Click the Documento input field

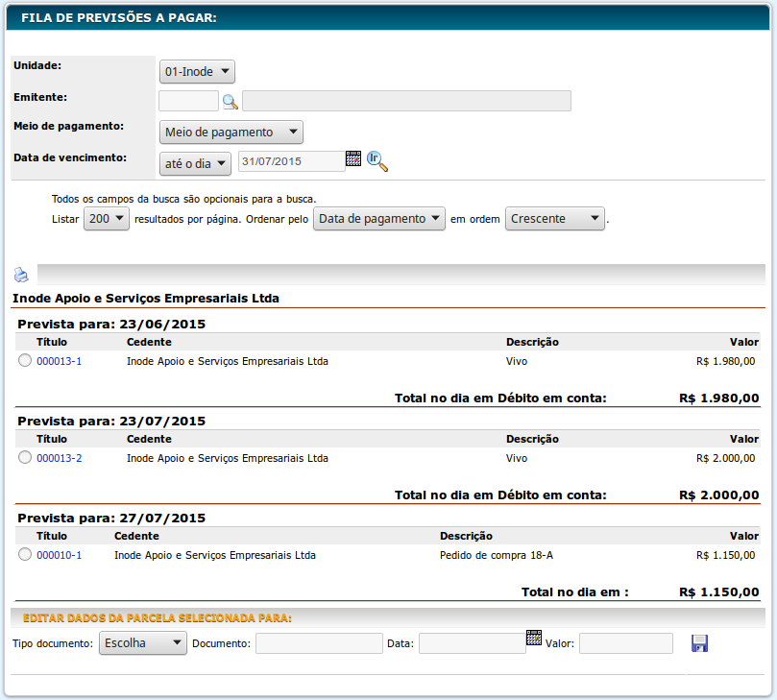pos(319,643)
